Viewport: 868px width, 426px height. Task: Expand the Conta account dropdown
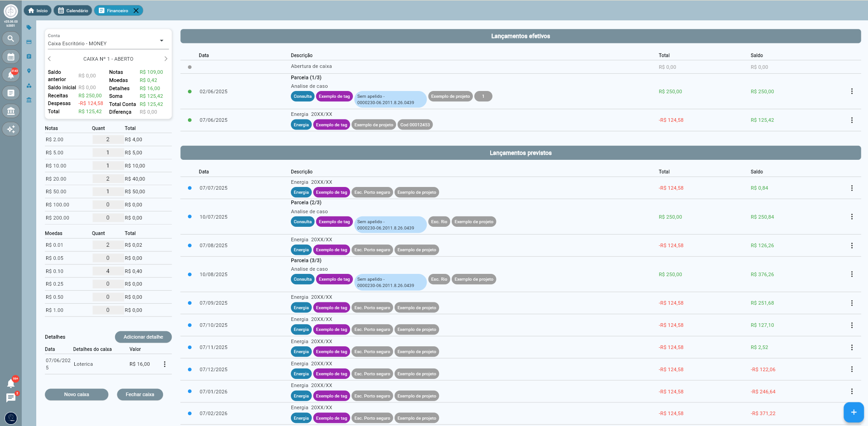[162, 41]
